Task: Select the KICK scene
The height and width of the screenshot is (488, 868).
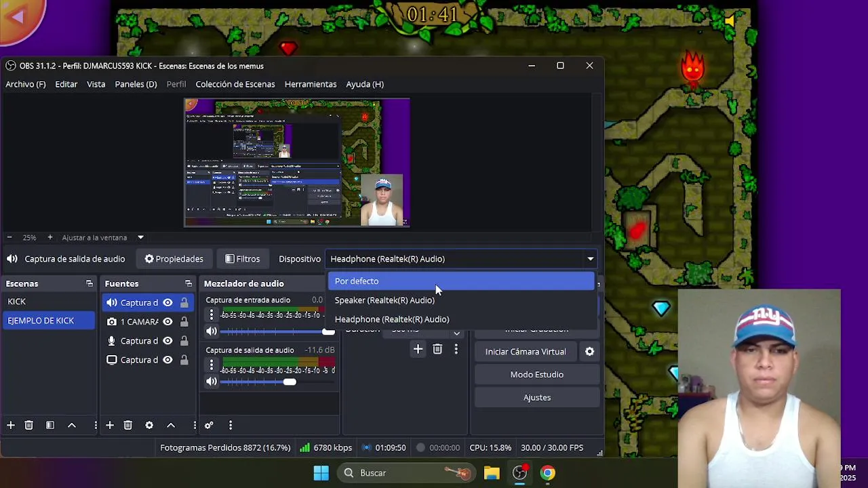Action: (49, 302)
